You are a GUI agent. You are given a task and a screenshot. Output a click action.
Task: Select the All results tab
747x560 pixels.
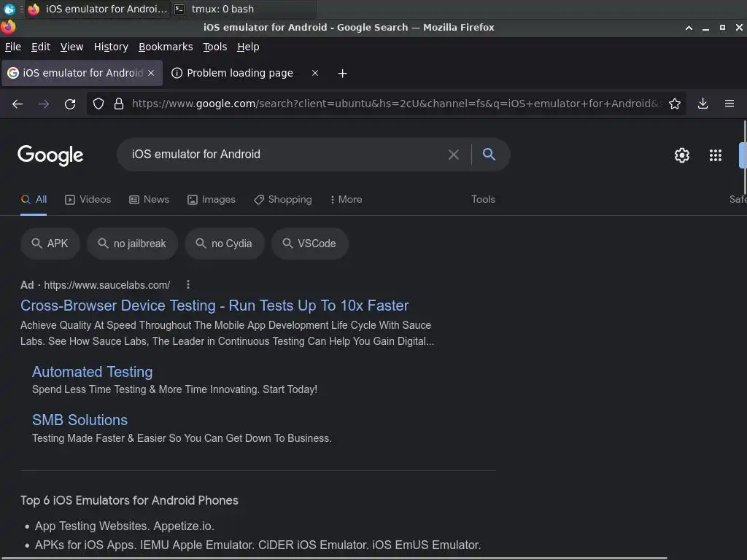pos(34,200)
